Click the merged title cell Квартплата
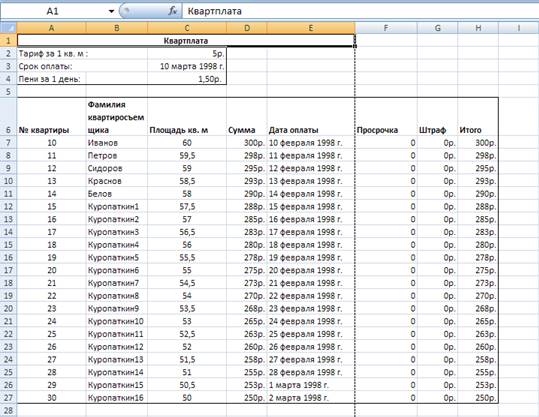The image size is (539, 417). point(186,41)
